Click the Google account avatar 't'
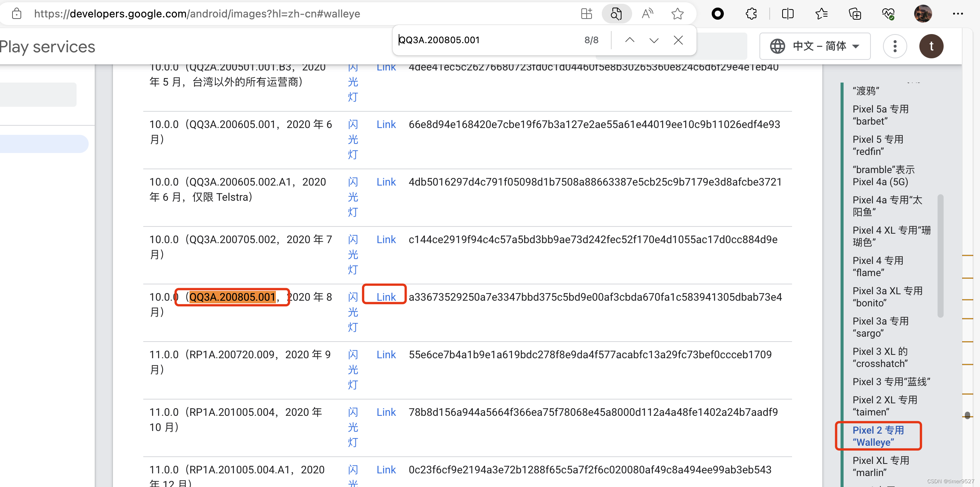This screenshot has width=980, height=487. pyautogui.click(x=931, y=46)
